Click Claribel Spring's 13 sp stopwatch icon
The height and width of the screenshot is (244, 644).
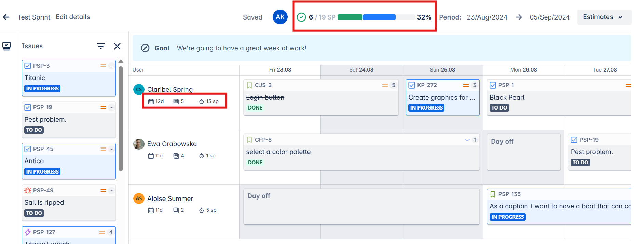tap(202, 101)
